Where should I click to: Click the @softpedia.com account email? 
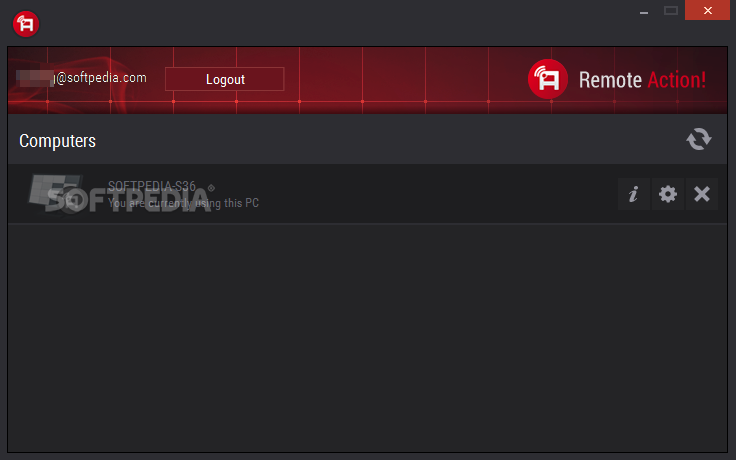pos(81,78)
